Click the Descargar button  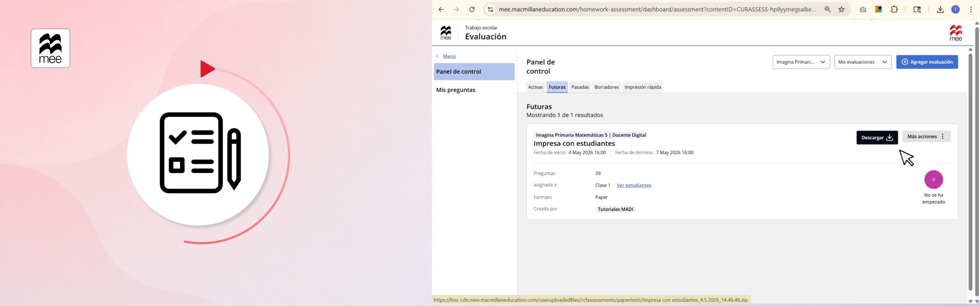point(877,137)
